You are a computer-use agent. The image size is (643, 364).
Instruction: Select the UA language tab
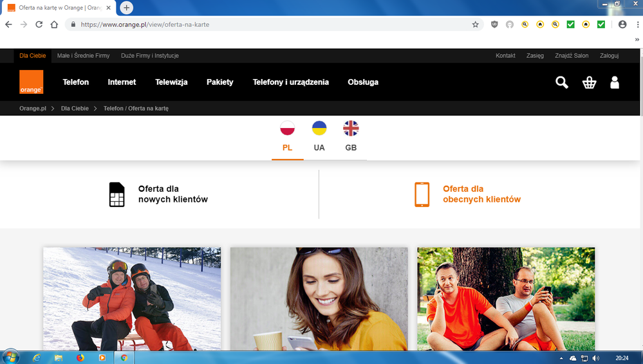pos(319,147)
